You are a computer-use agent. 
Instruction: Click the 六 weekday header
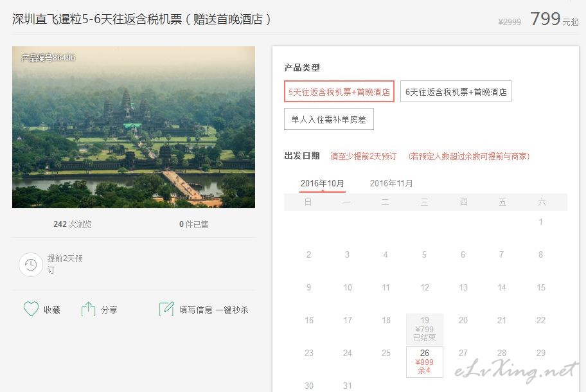coord(542,202)
